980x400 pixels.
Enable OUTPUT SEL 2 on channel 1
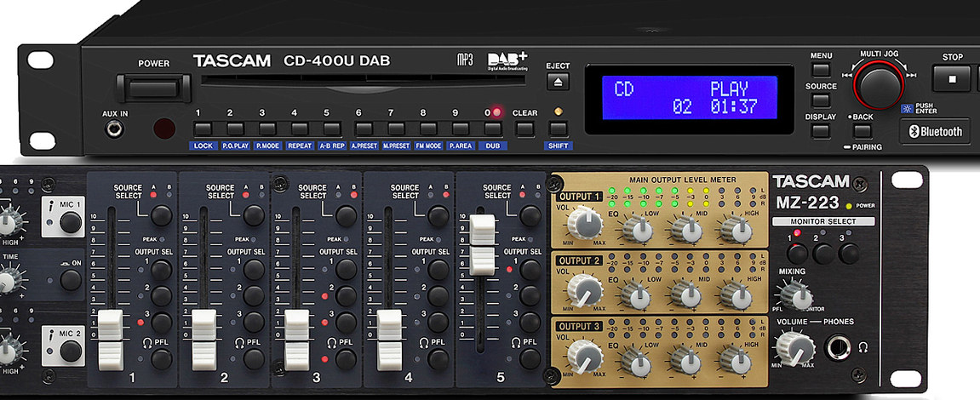[161, 295]
